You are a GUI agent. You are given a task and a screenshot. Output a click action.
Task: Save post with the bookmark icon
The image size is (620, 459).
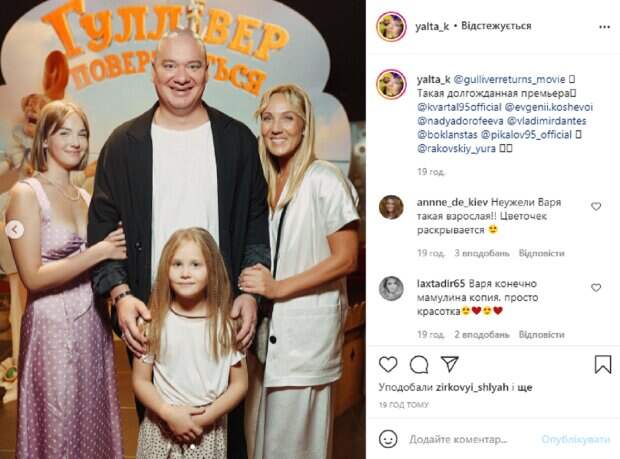603,364
